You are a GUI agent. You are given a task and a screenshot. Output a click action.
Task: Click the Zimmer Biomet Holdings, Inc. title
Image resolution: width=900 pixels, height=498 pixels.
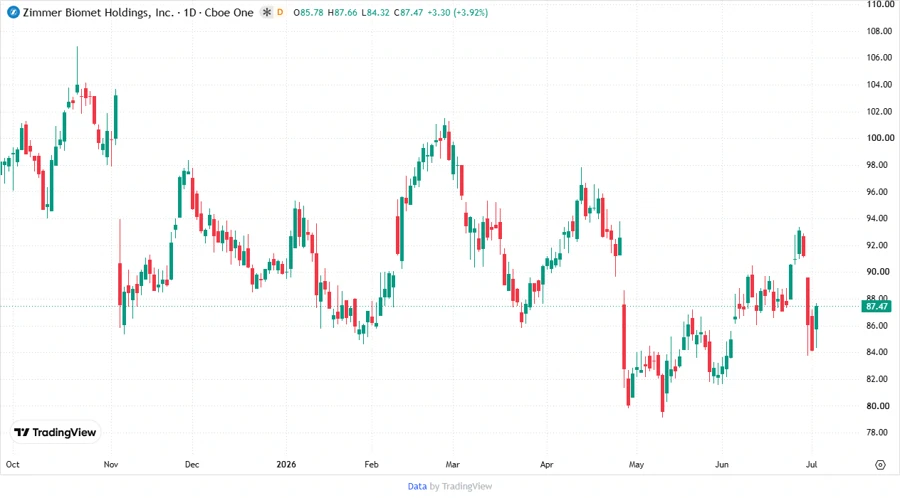[x=98, y=12]
